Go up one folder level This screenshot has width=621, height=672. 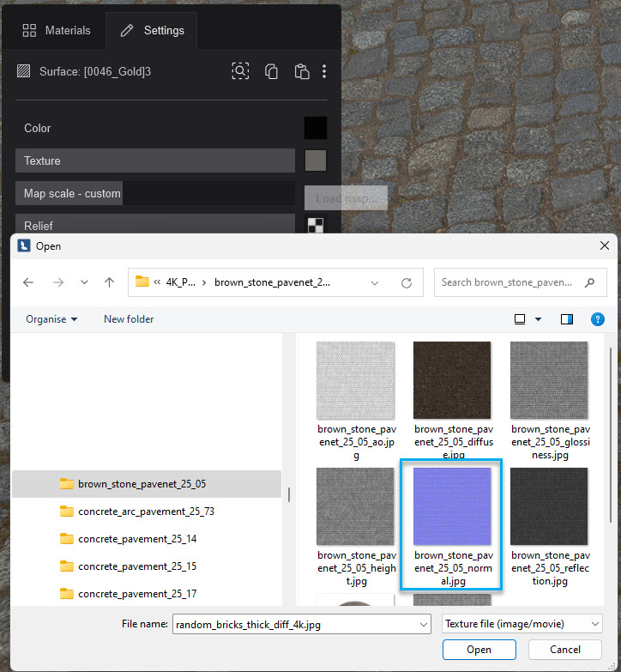(x=109, y=282)
